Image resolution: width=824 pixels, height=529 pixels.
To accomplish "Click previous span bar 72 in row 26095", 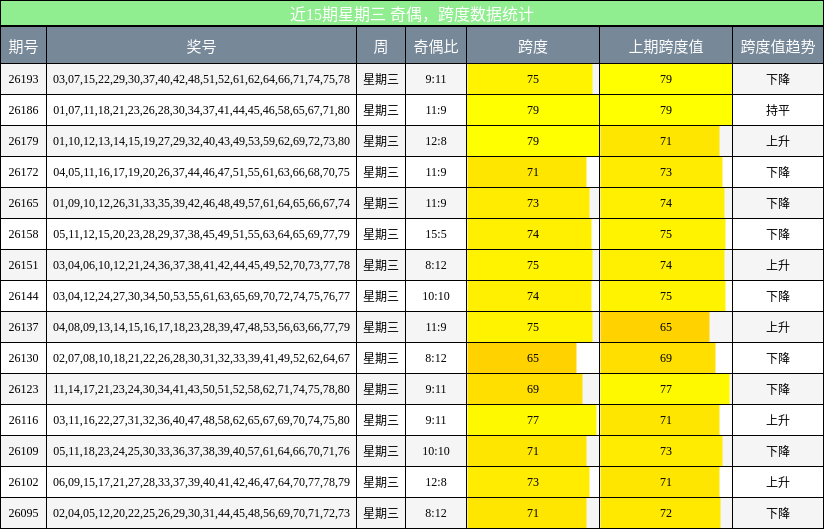I will (x=661, y=513).
